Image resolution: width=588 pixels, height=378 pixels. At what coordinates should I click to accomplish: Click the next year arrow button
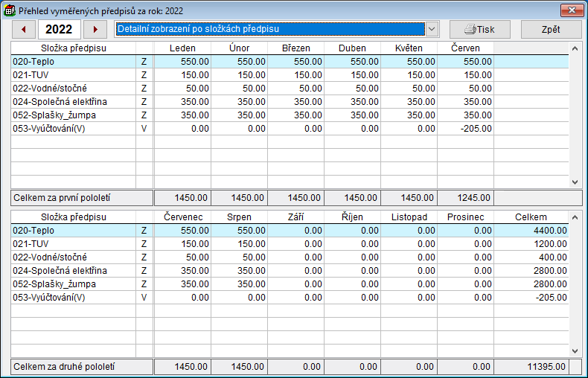[x=95, y=29]
